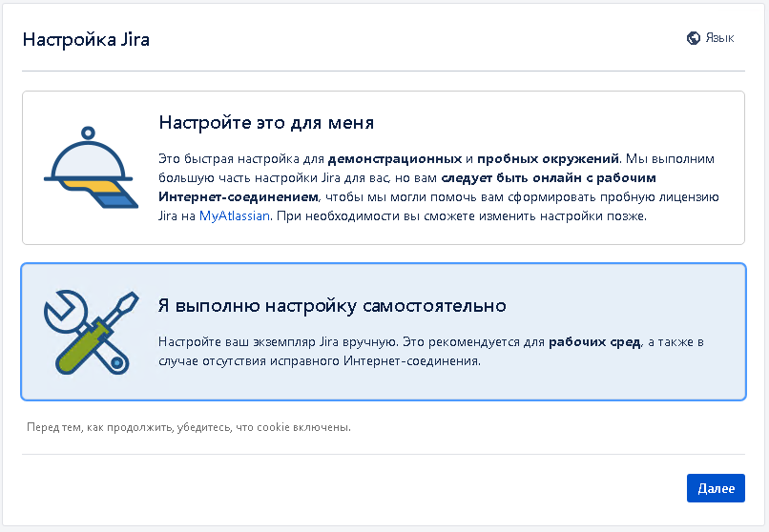Click bold text "следует быть онлайн с рабочим"

tap(549, 177)
